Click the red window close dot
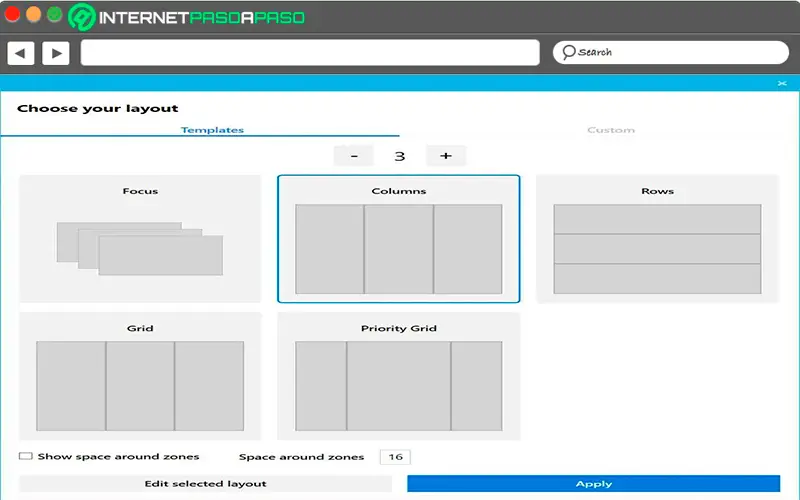Screen dimensions: 800x500 12,14
